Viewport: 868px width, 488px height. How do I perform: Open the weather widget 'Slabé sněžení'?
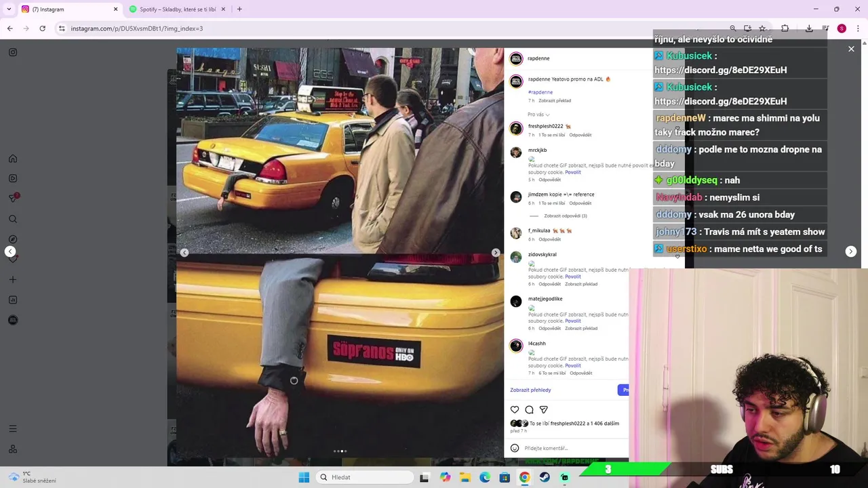(33, 477)
